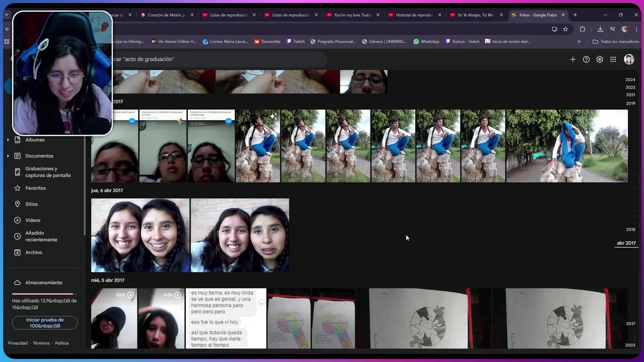Open the Twitch bookmark

click(295, 42)
